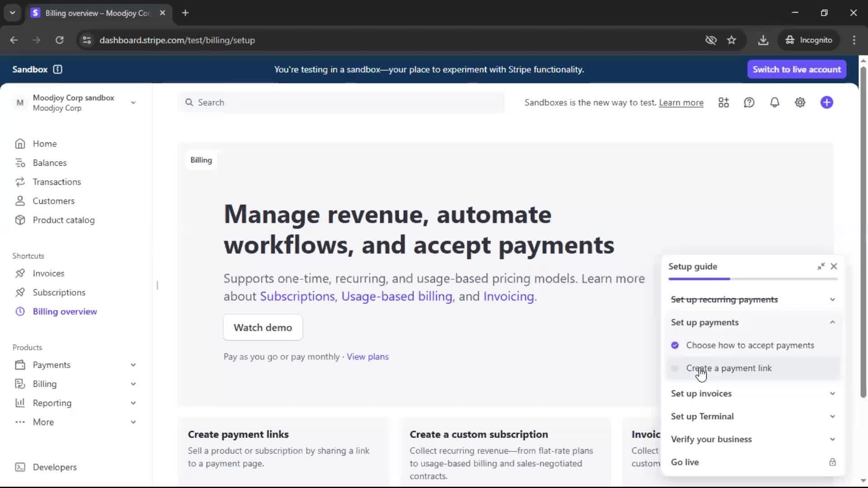The height and width of the screenshot is (488, 868).
Task: Go to Product catalog in sidebar
Action: click(63, 220)
